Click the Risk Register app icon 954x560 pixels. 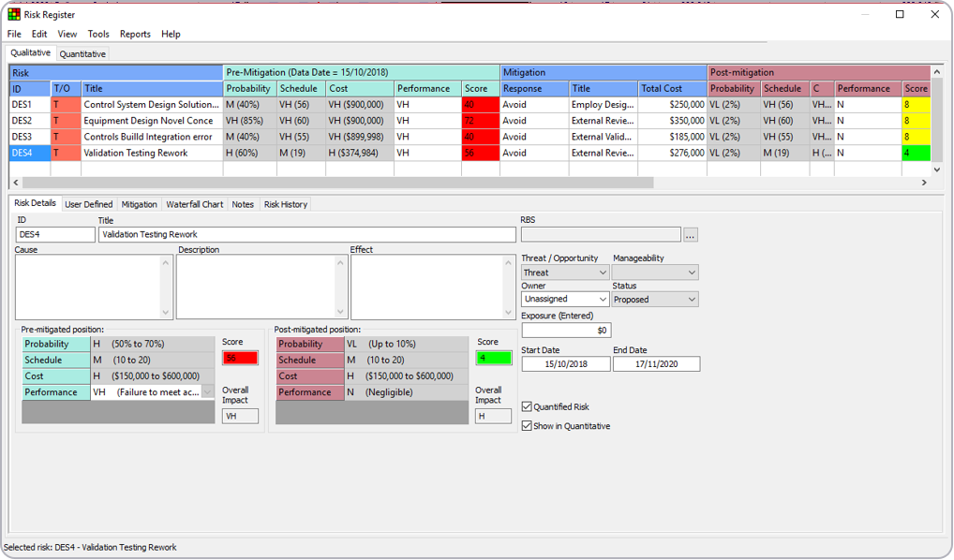tap(13, 14)
